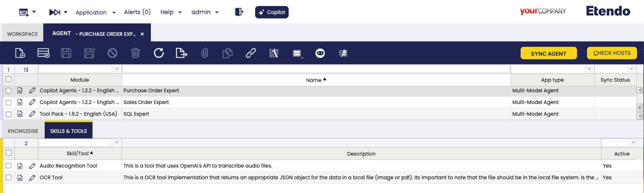The height and width of the screenshot is (193, 644).
Task: Click the Save floppy disk icon
Action: tap(66, 53)
